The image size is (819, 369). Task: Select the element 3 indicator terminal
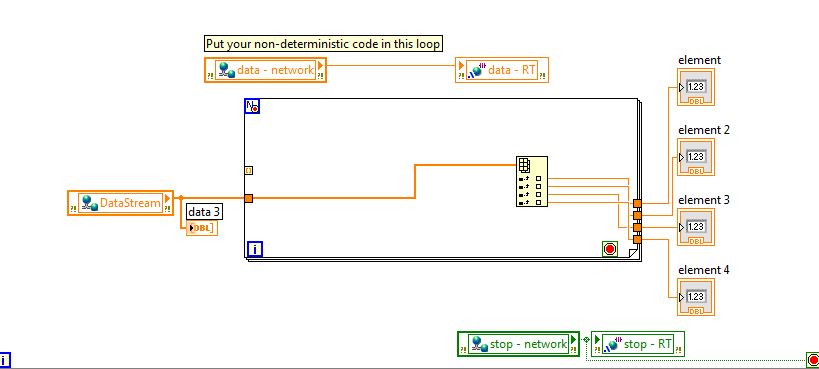(696, 227)
